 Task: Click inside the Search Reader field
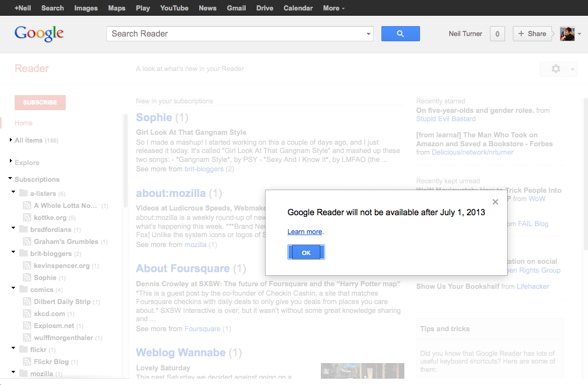pyautogui.click(x=209, y=33)
